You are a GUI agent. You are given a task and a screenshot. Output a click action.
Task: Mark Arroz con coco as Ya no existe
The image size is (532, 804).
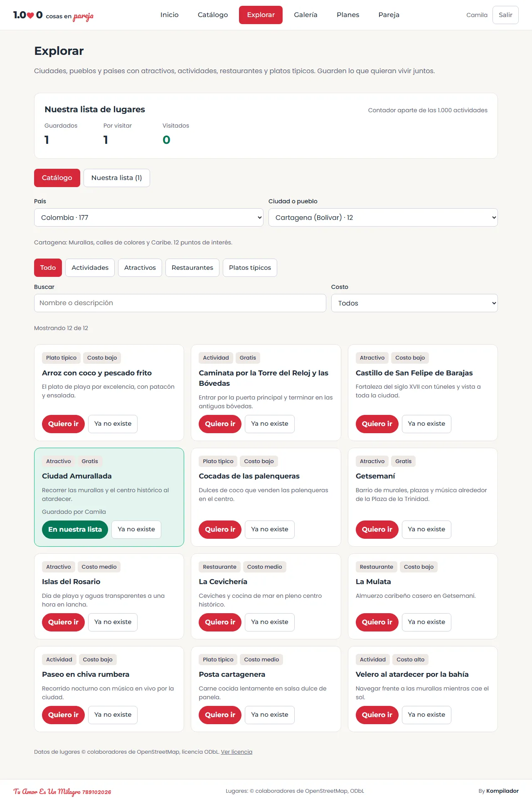113,424
